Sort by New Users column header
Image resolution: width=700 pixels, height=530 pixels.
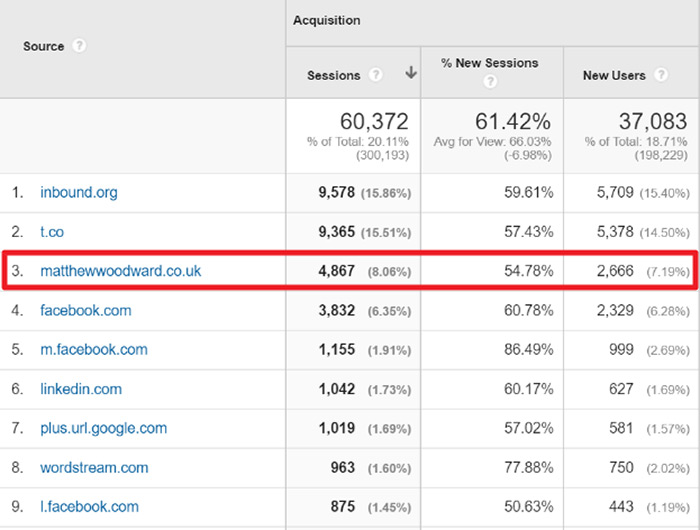pyautogui.click(x=614, y=75)
